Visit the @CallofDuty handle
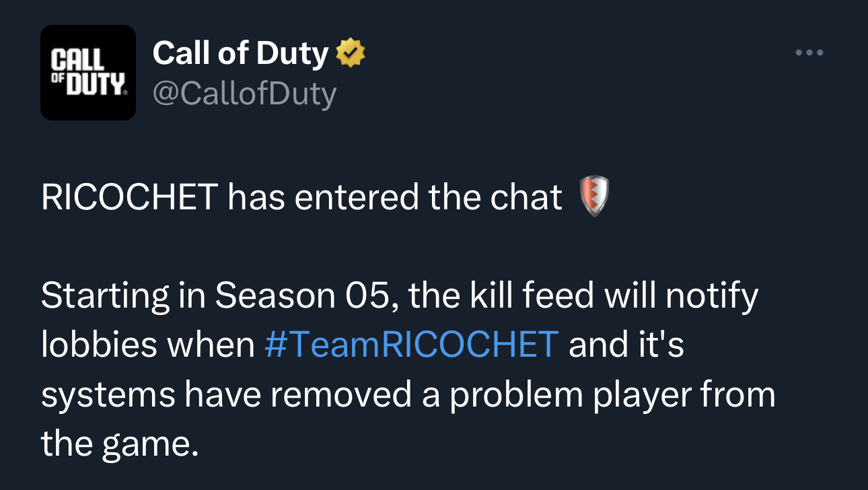The image size is (868, 490). pyautogui.click(x=245, y=94)
